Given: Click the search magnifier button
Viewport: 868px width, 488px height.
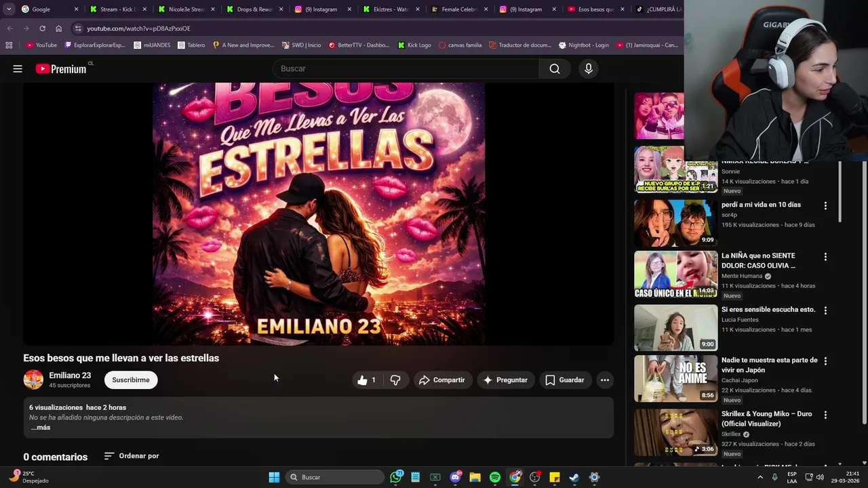Looking at the screenshot, I should pos(555,68).
